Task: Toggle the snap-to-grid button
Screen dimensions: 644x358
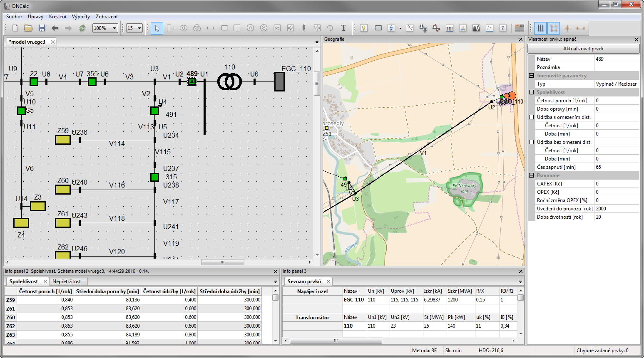Action: pyautogui.click(x=554, y=28)
